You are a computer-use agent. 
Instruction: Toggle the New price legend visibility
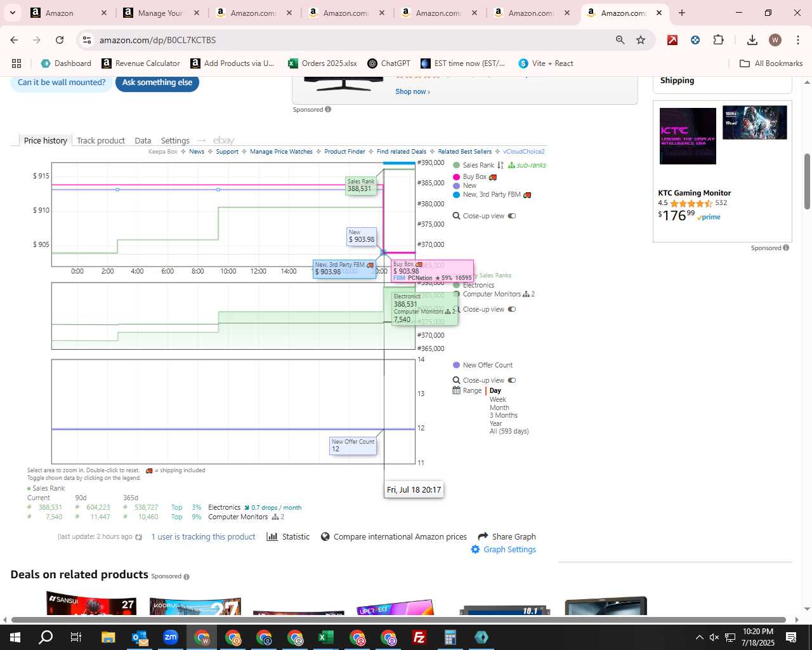pos(464,185)
